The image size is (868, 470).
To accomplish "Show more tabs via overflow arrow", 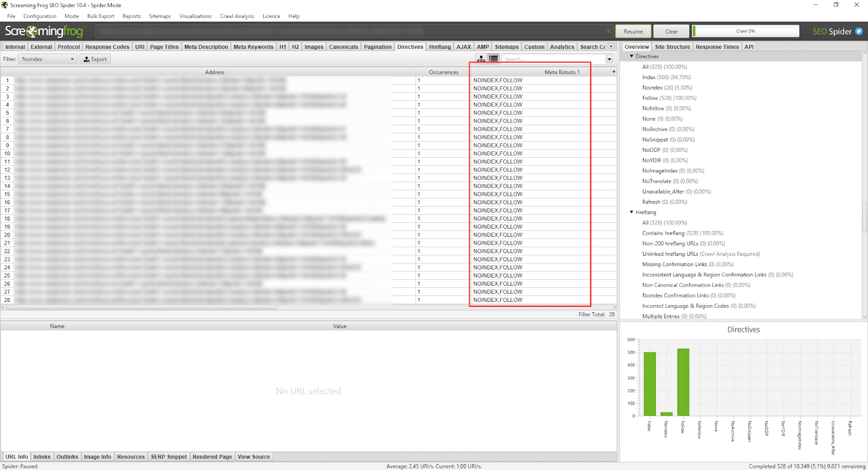I will click(x=611, y=47).
